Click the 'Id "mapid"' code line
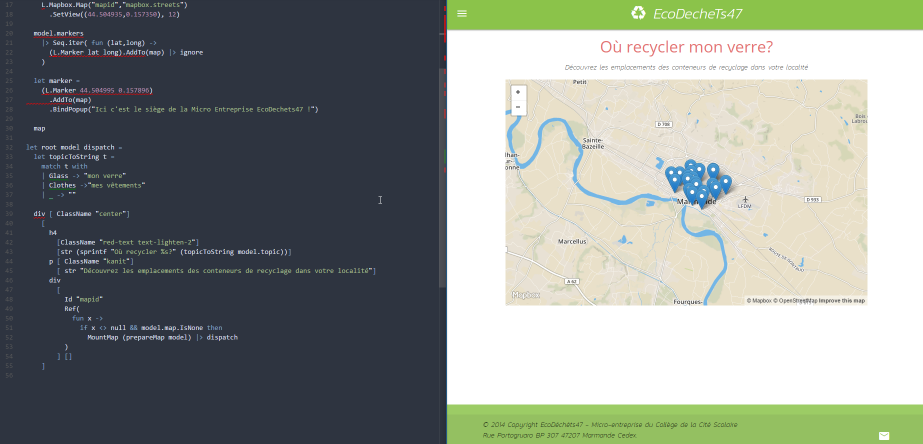923x444 pixels. [x=84, y=299]
